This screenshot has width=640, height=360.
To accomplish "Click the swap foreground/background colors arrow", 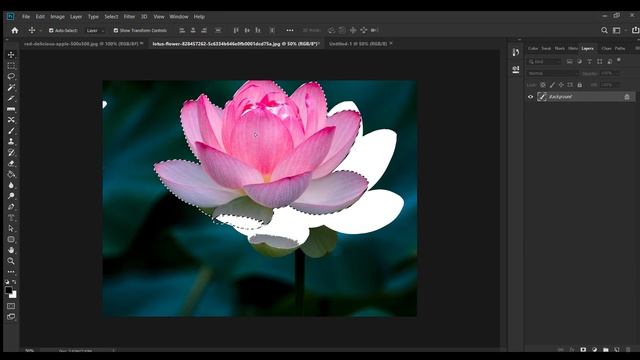I will click(x=14, y=282).
